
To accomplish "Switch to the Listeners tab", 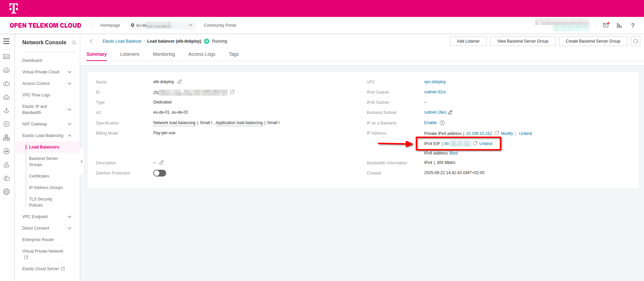I will click(x=130, y=54).
